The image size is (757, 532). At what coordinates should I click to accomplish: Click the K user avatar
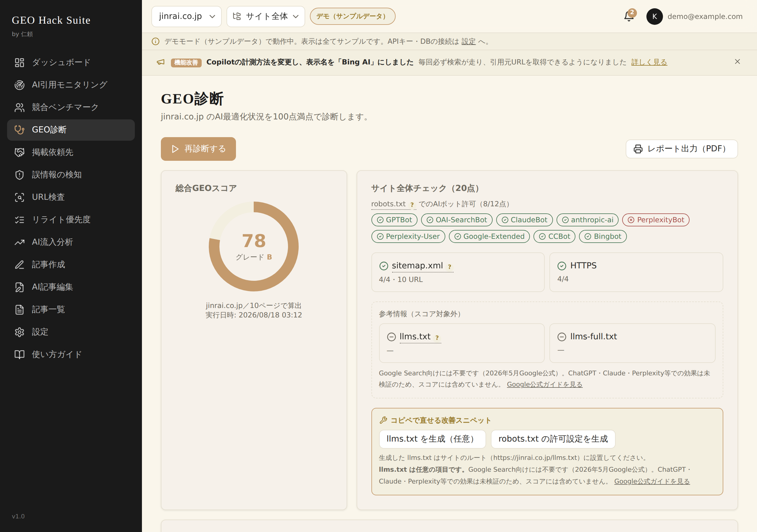click(654, 17)
